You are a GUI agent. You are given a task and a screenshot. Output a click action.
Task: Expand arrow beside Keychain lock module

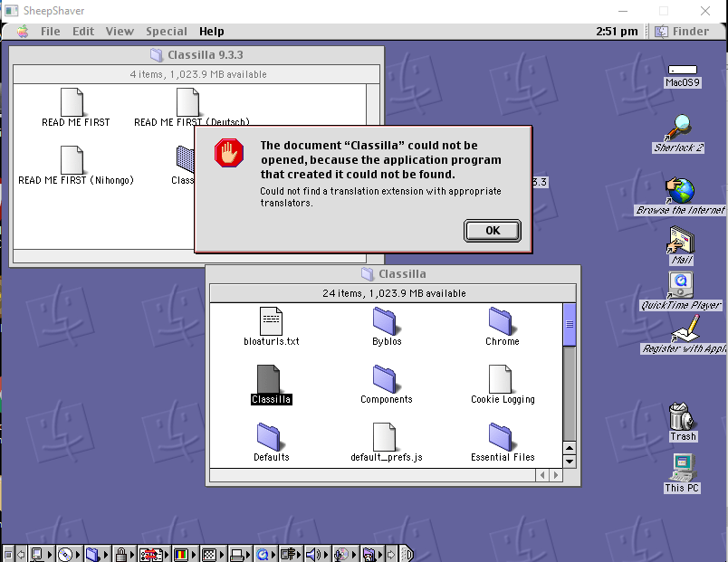(x=132, y=554)
